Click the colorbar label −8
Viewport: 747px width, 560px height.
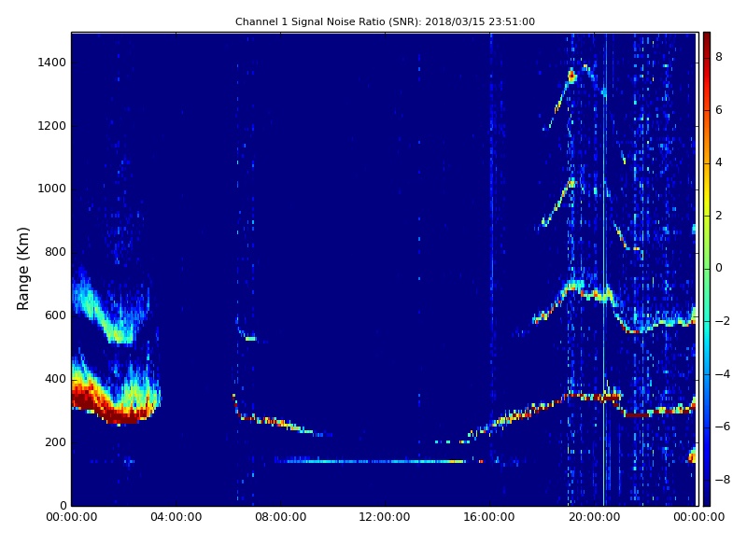coord(723,480)
